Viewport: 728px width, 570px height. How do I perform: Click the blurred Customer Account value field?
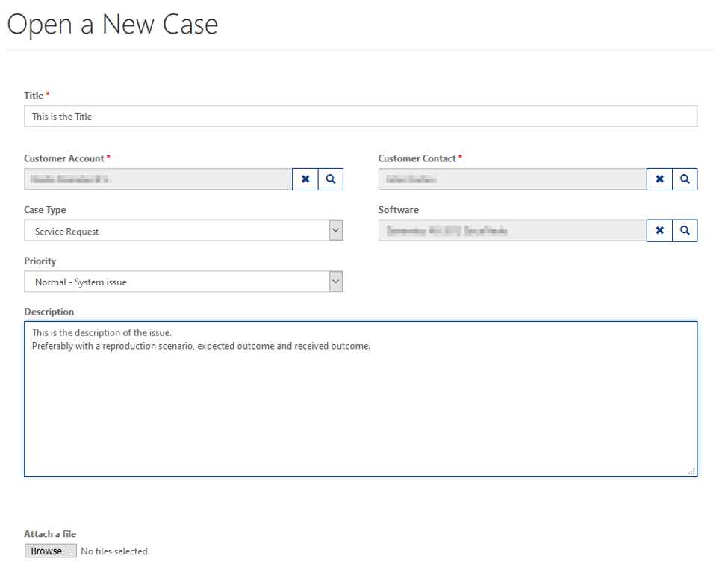158,179
